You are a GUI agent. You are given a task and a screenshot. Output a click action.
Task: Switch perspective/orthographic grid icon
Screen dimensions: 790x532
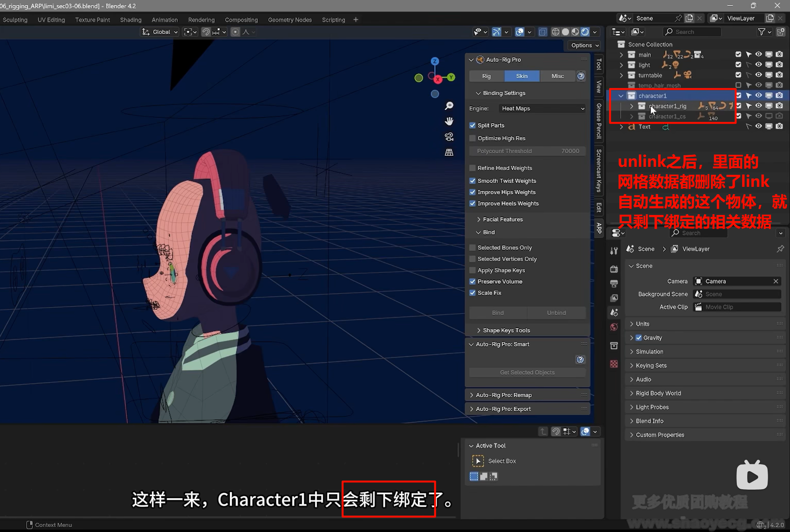(449, 152)
